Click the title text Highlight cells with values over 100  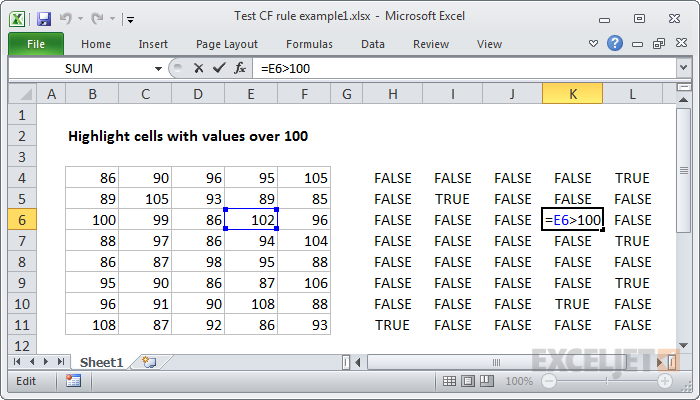(188, 136)
